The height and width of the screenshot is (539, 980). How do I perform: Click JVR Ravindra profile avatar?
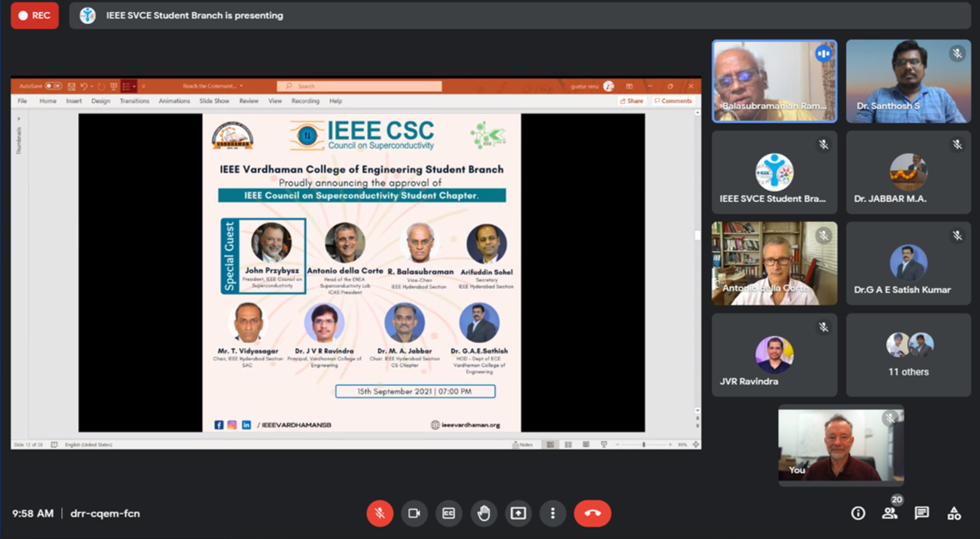pos(775,354)
